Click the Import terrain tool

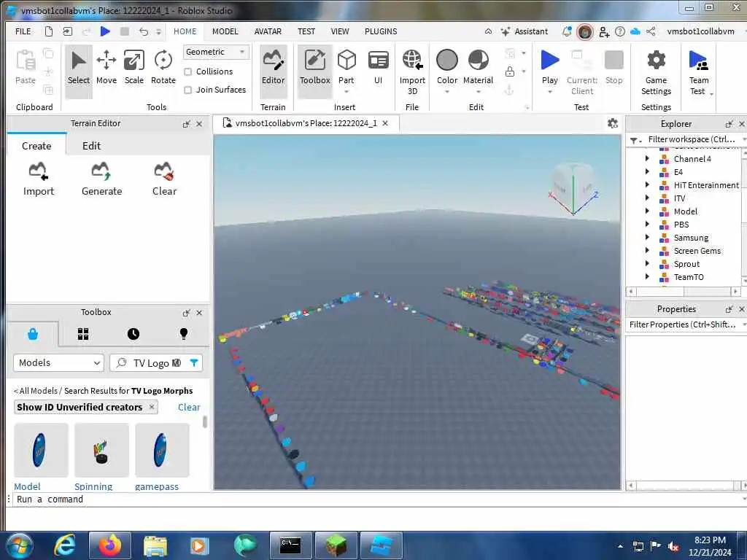pos(39,179)
